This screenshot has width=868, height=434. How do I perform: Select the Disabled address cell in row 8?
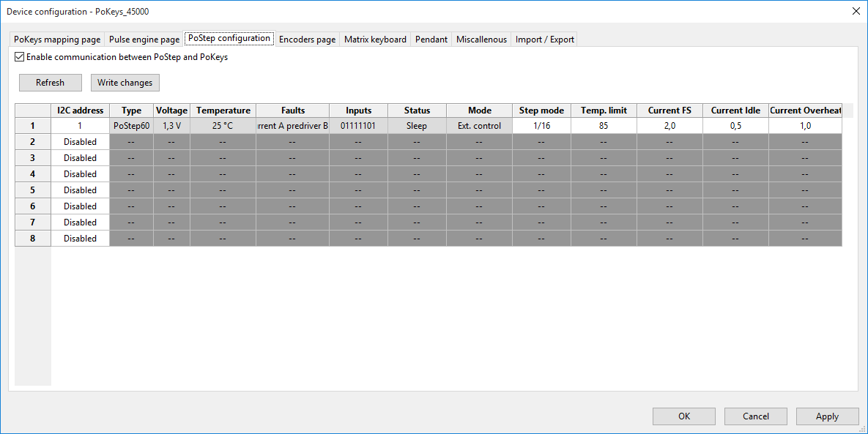point(81,239)
